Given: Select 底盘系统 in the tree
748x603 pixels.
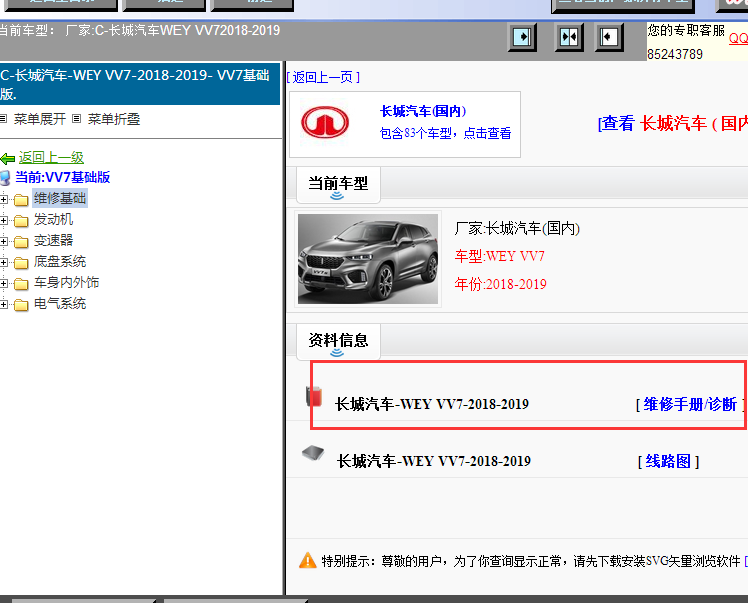Looking at the screenshot, I should coord(60,261).
